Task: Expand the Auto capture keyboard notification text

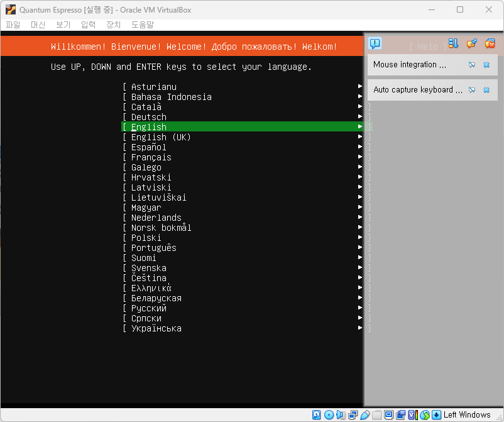Action: pyautogui.click(x=418, y=90)
